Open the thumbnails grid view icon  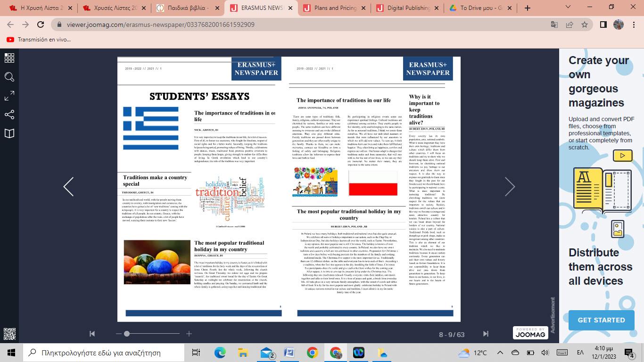point(9,58)
